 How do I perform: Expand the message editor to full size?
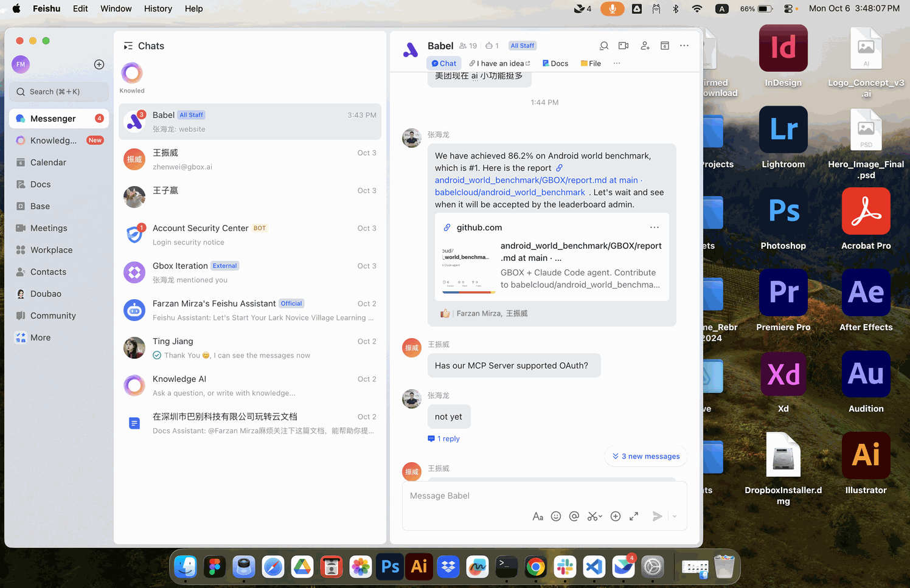point(634,516)
